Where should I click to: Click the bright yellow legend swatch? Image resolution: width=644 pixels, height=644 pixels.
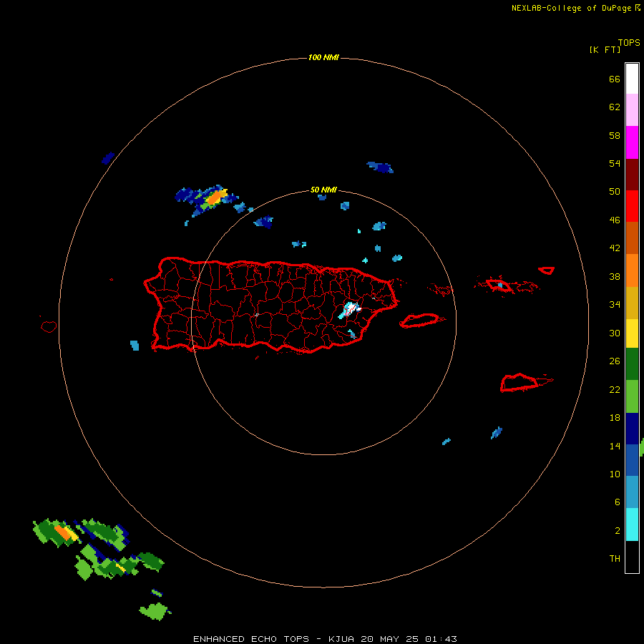632,333
